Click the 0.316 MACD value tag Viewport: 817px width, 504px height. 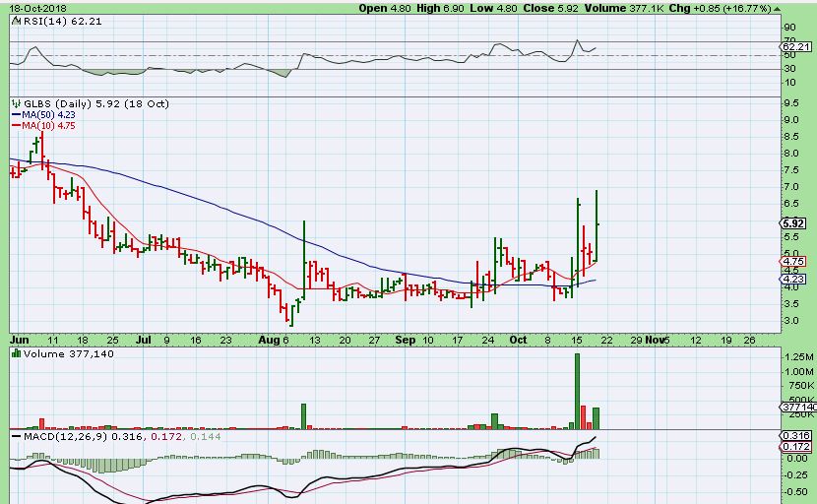(x=794, y=435)
